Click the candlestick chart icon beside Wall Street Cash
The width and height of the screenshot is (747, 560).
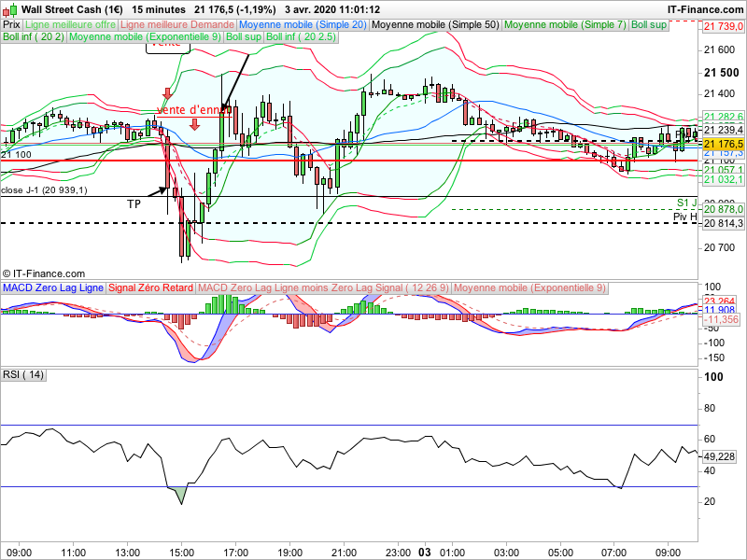pyautogui.click(x=10, y=9)
